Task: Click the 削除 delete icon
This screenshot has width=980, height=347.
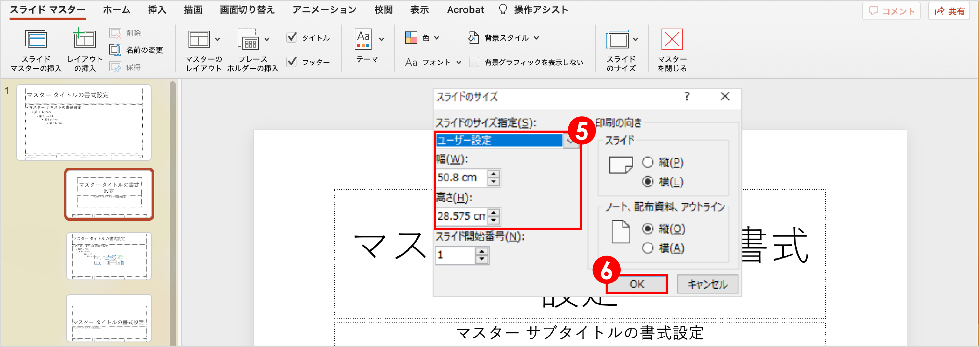Action: coord(115,33)
